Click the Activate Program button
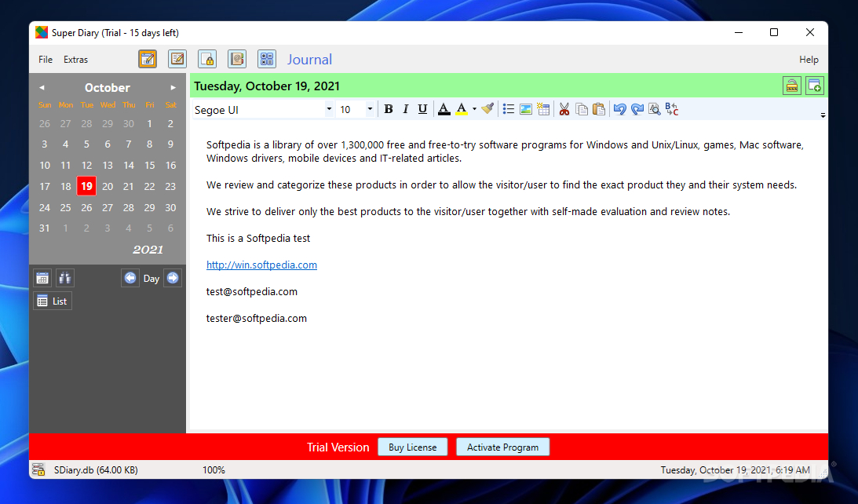This screenshot has height=504, width=858. pos(503,447)
